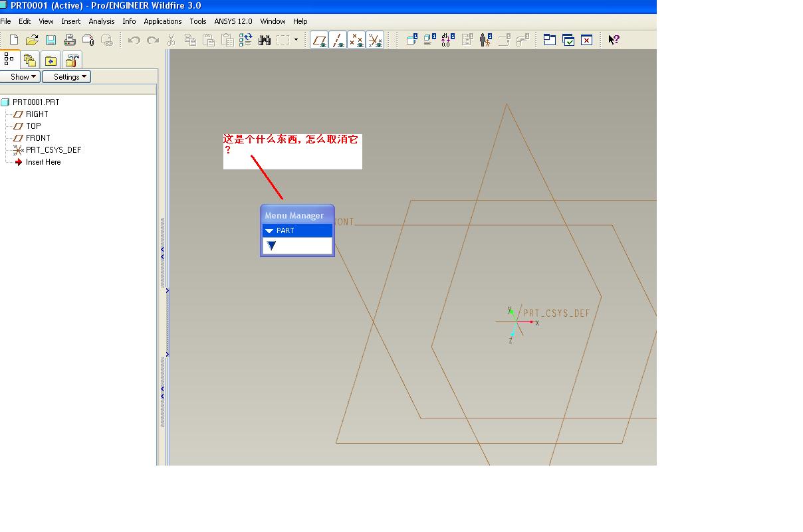This screenshot has width=803, height=532.
Task: Select RIGHT datum plane in model tree
Action: coord(37,114)
